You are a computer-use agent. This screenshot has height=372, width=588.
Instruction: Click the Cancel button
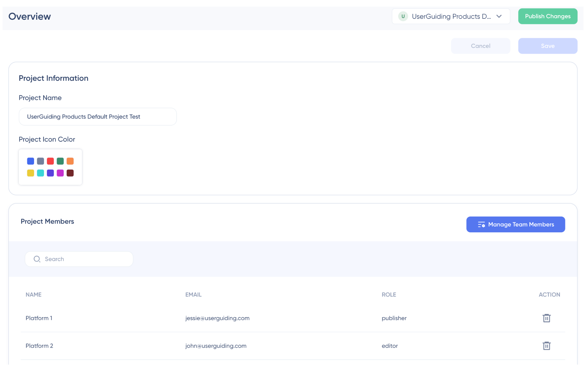(480, 46)
